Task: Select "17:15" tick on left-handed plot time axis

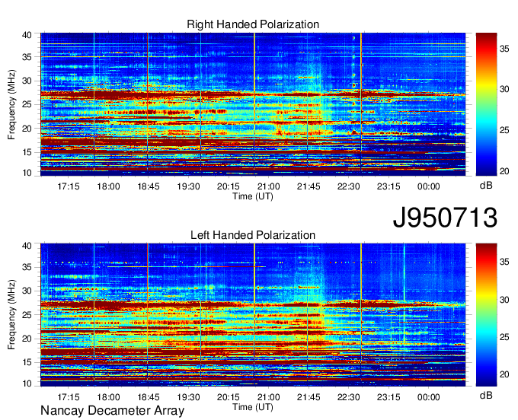Action: (69, 397)
